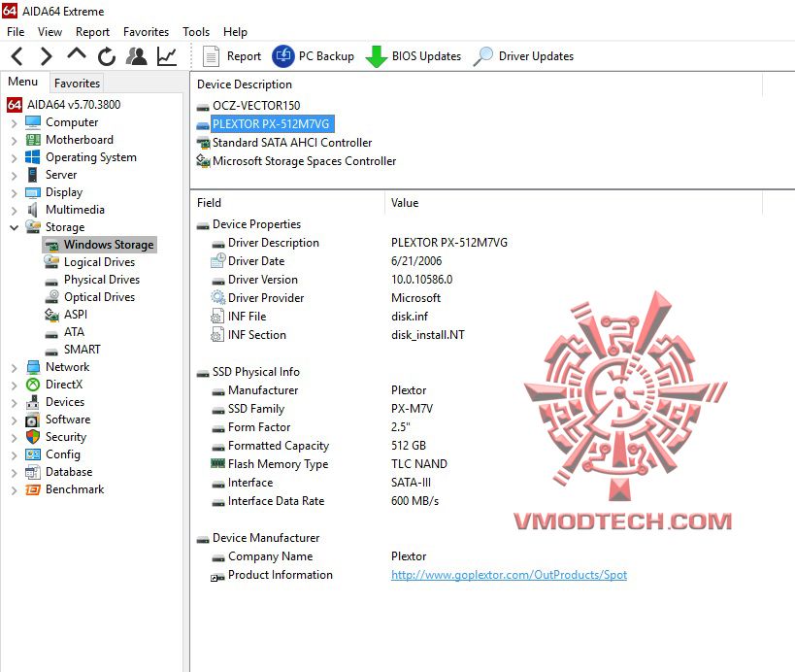The image size is (795, 672).
Task: Click the Benchmark icon in tree
Action: pos(33,489)
